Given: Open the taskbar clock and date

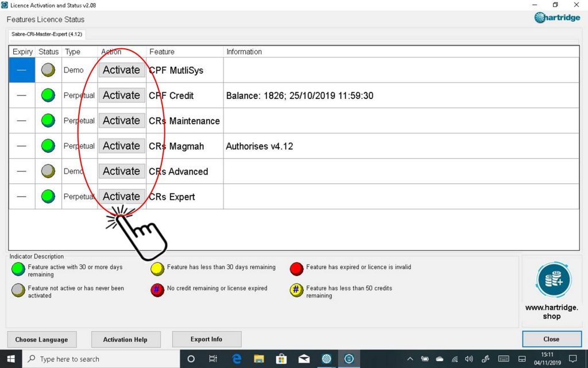Looking at the screenshot, I should 547,359.
